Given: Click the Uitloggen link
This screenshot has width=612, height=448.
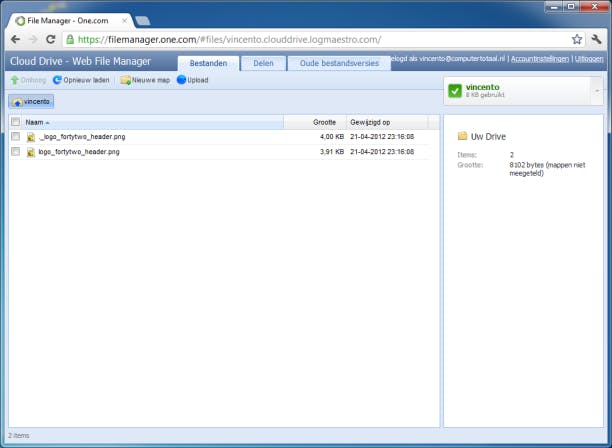Looking at the screenshot, I should coord(589,59).
